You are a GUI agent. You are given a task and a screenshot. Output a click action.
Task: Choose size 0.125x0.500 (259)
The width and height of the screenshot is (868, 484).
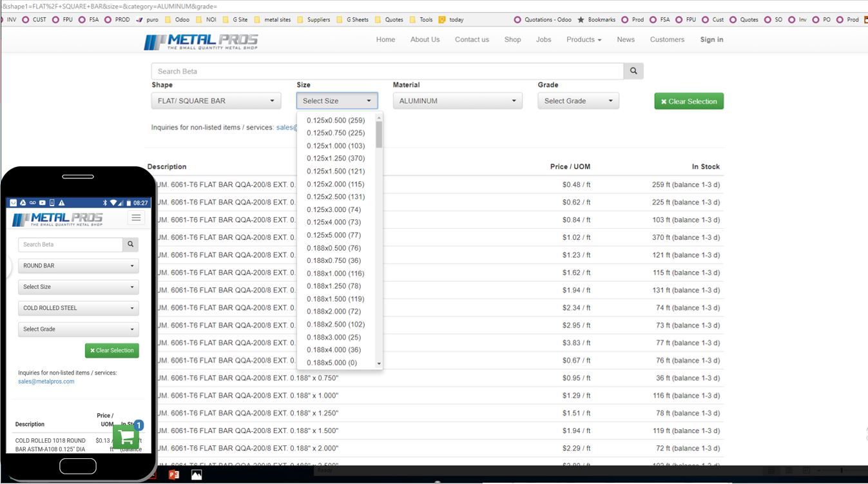coord(336,121)
